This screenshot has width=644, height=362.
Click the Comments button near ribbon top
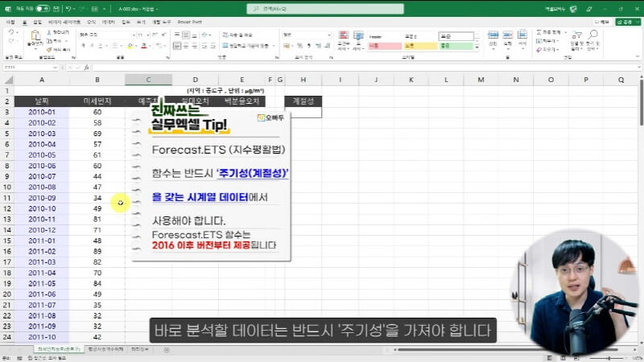point(602,22)
